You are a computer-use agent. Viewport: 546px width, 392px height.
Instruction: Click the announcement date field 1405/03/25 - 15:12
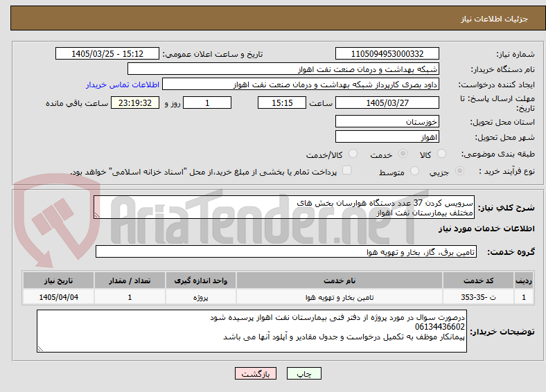[x=107, y=53]
